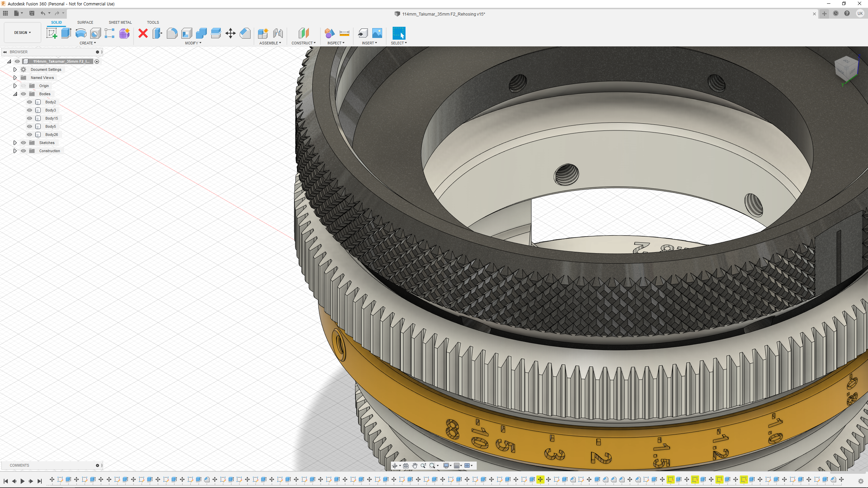The width and height of the screenshot is (868, 488).
Task: Collapse the Bodies folder
Action: [x=15, y=94]
